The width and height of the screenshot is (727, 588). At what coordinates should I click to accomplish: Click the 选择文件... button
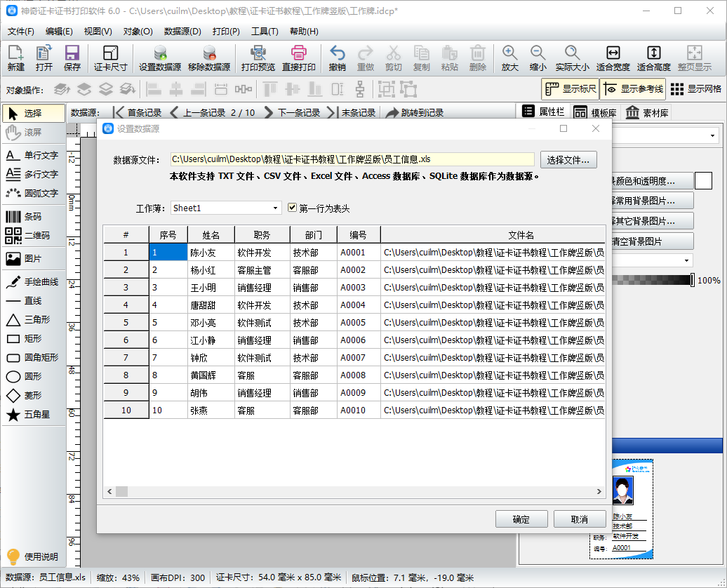(x=568, y=160)
